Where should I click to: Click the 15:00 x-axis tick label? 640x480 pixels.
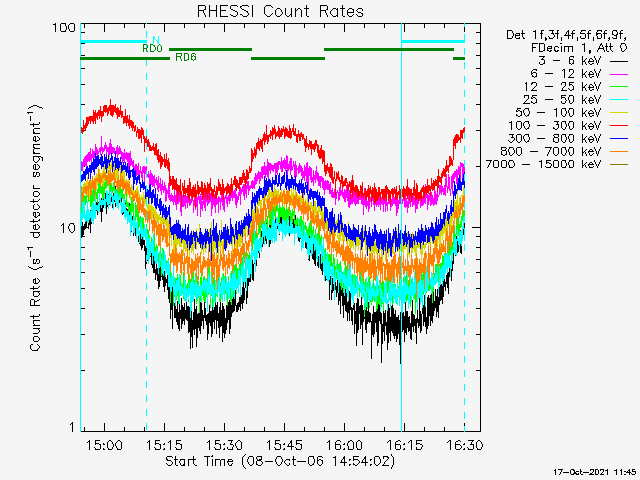coord(104,445)
